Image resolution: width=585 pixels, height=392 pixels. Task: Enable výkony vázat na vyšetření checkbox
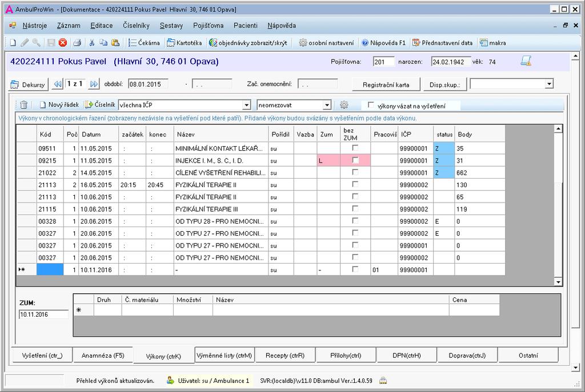[370, 105]
